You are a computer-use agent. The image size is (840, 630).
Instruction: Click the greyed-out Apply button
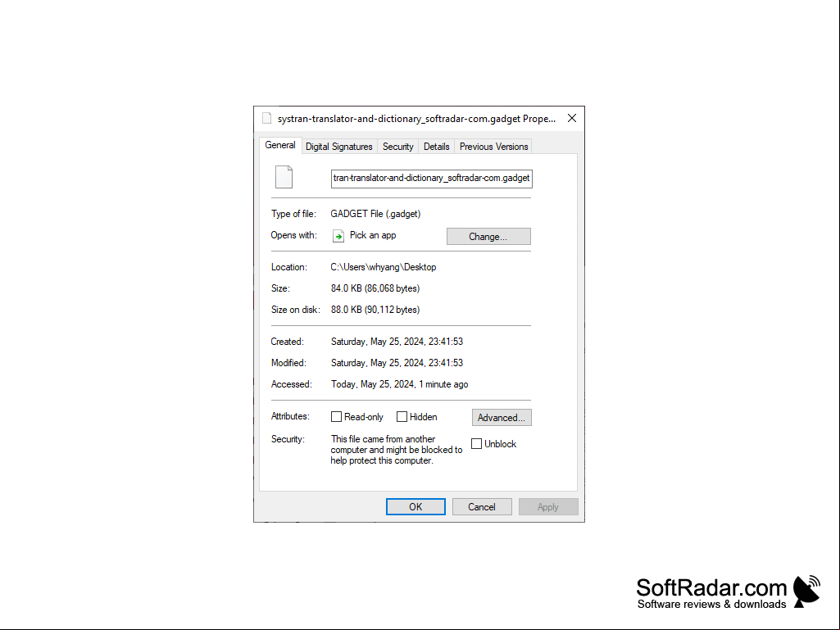[x=548, y=507]
